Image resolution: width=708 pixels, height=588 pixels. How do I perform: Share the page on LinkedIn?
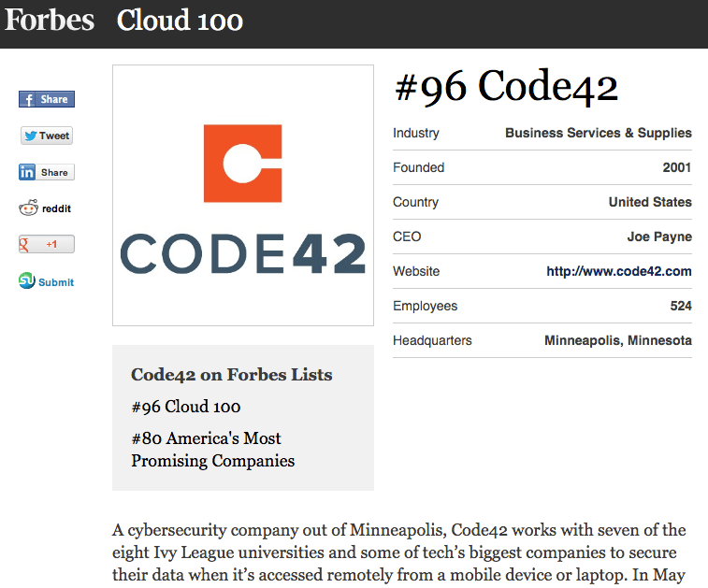(x=46, y=172)
